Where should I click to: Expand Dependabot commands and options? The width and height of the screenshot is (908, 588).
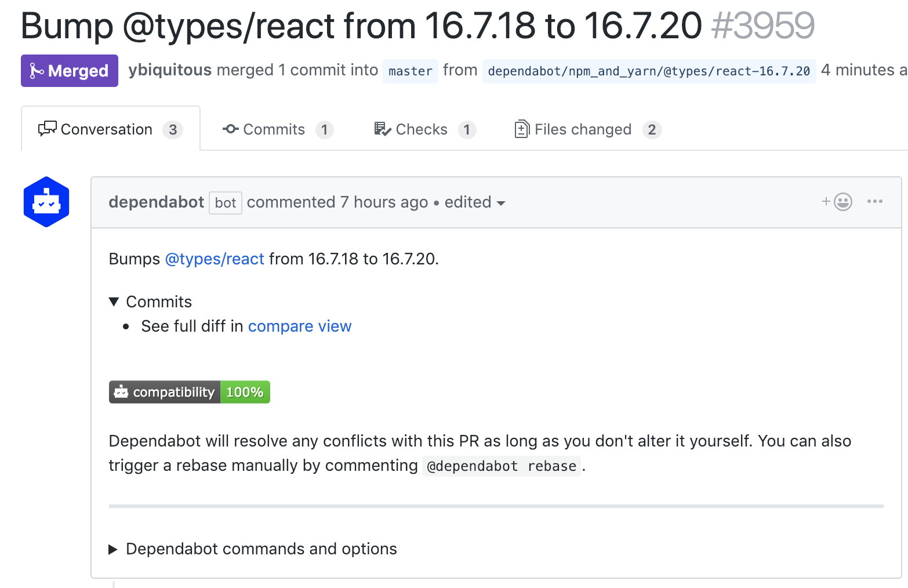tap(253, 549)
